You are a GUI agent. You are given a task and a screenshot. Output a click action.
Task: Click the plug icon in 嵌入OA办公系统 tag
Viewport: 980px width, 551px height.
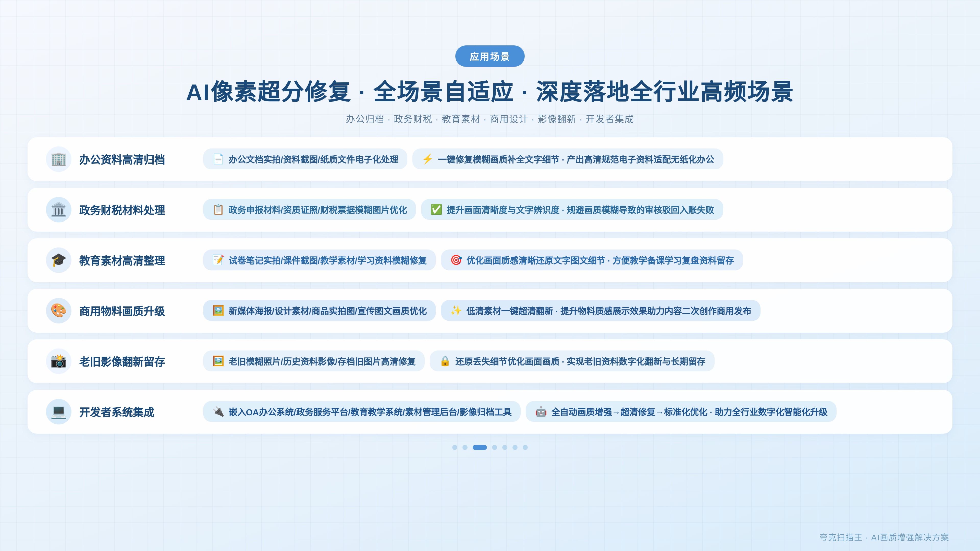[218, 412]
